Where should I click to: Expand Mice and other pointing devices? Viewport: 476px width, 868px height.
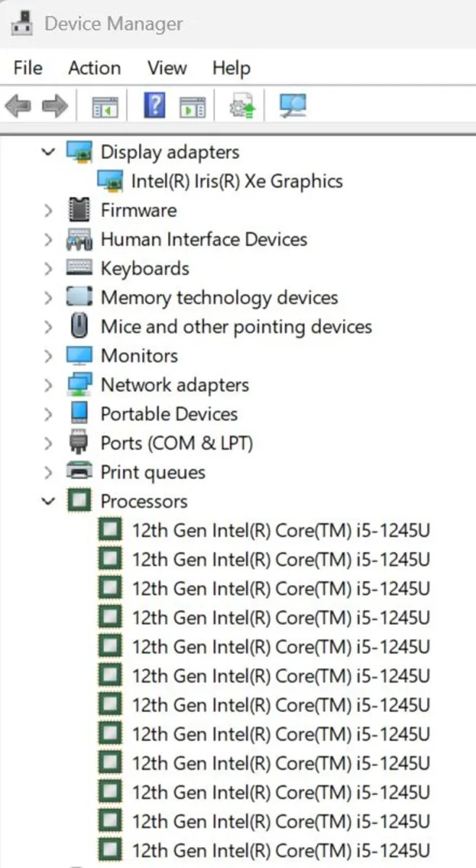(x=48, y=326)
